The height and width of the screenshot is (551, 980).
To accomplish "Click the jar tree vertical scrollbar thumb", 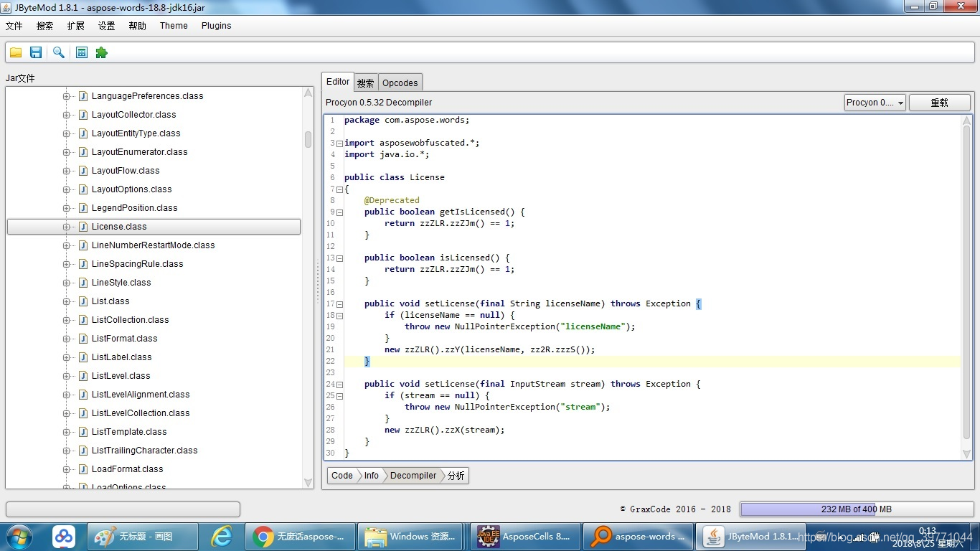I will point(308,139).
